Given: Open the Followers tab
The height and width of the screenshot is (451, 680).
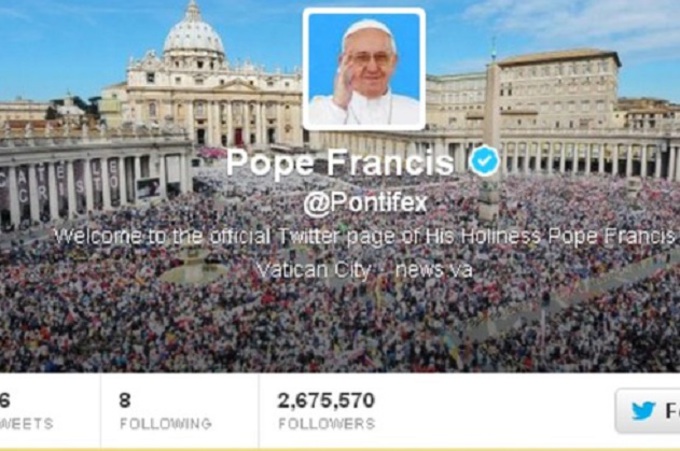Looking at the screenshot, I should tap(327, 410).
